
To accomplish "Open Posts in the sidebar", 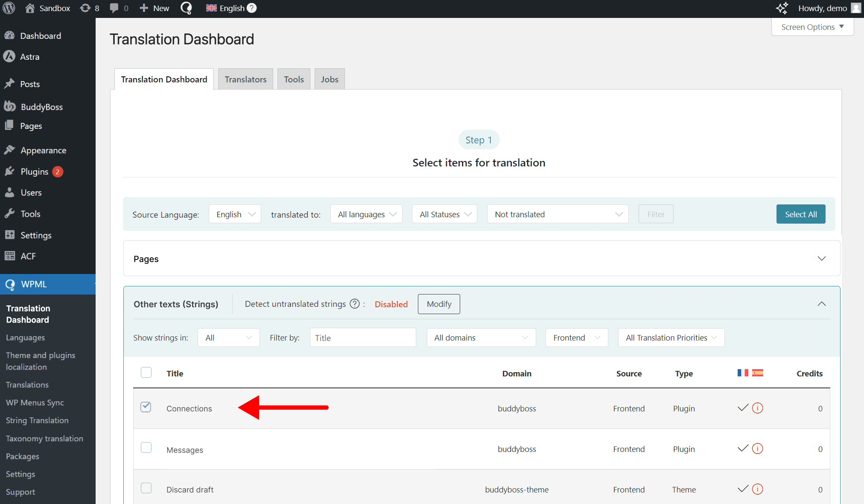I will click(30, 84).
